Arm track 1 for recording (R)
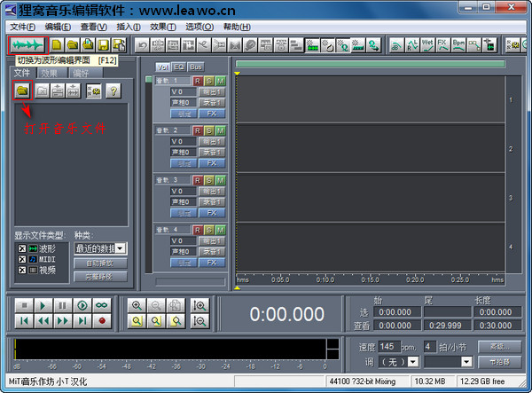The image size is (532, 393). pos(198,81)
